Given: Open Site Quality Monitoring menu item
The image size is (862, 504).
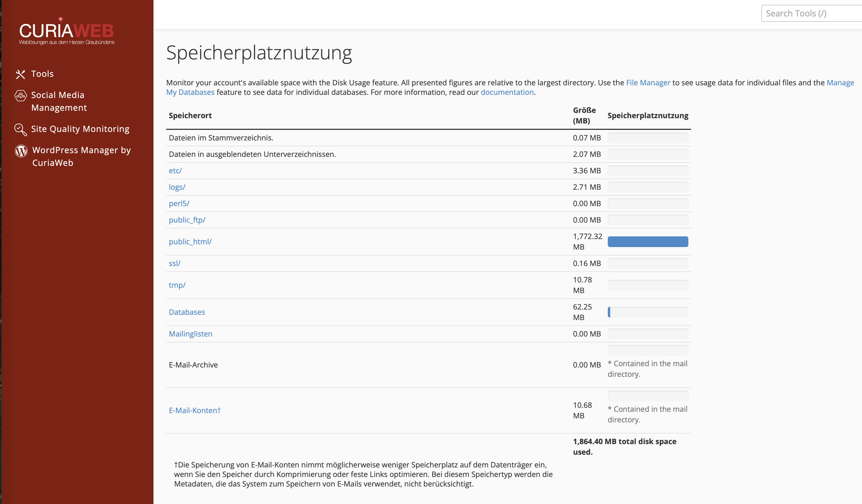Looking at the screenshot, I should click(x=80, y=129).
